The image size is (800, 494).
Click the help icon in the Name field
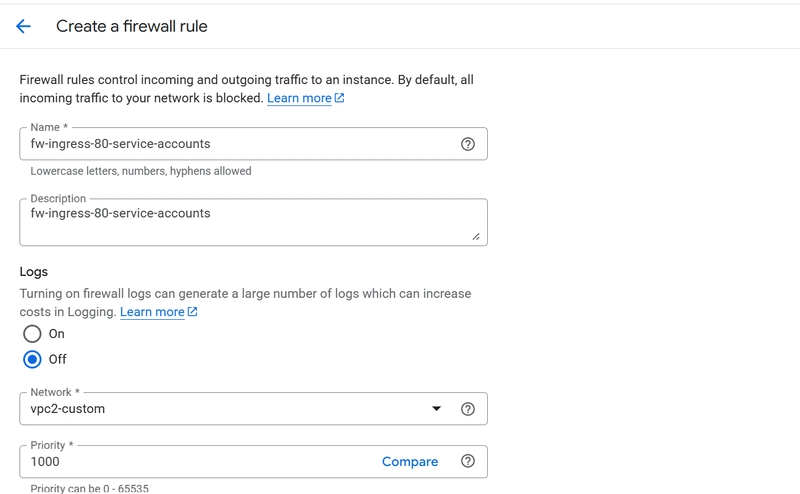pos(467,144)
